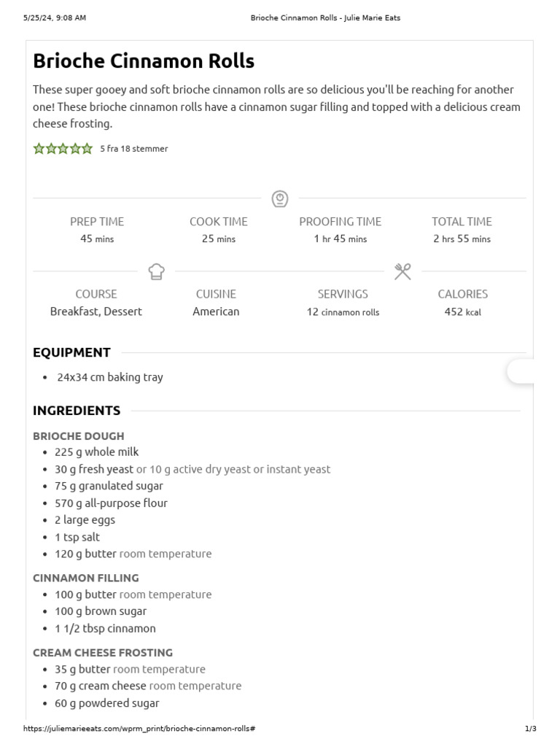Viewport: 560px width, 747px height.
Task: Select the third rating star
Action: click(x=63, y=149)
